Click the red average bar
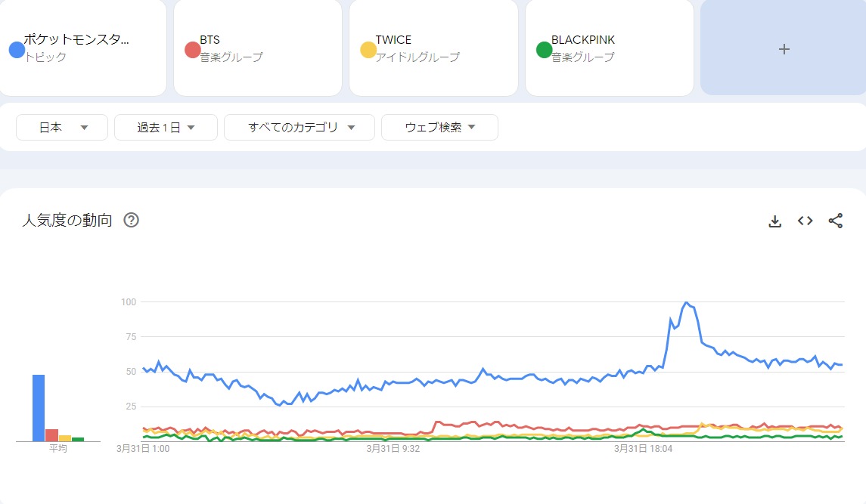 click(51, 435)
